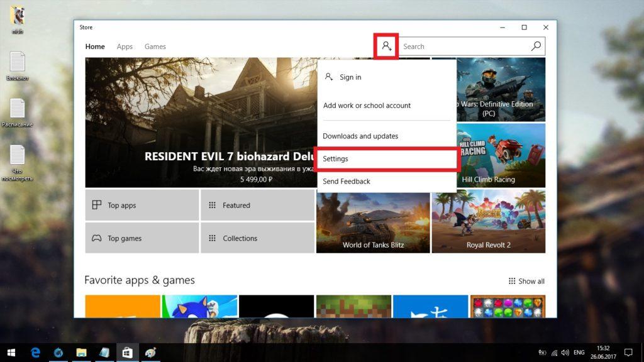
Task: Open the Action Center notifications icon
Action: [628, 353]
